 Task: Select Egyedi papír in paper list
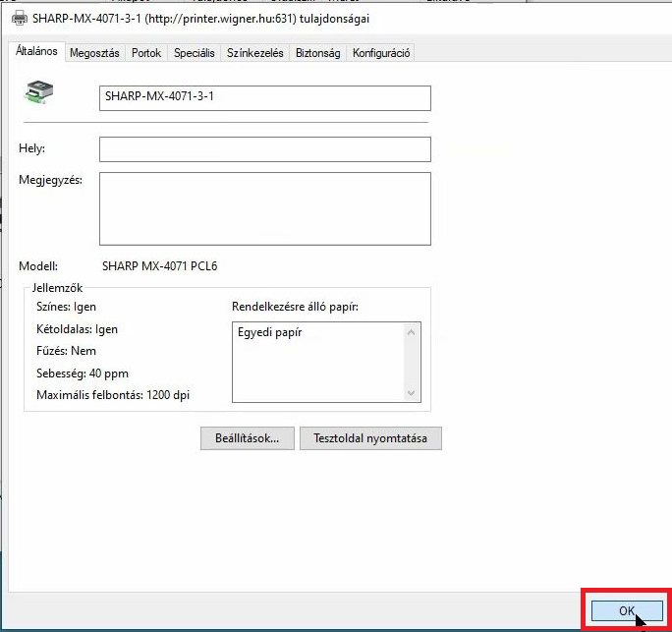click(x=270, y=332)
